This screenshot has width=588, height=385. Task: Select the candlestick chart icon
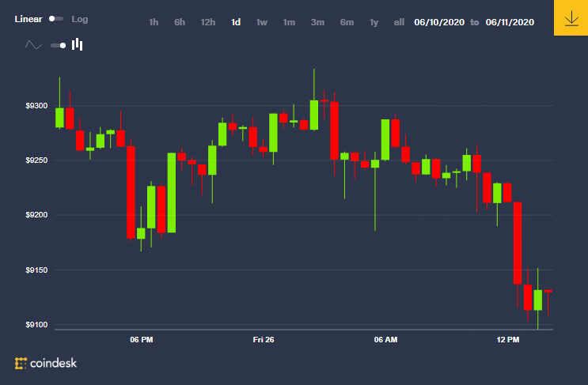78,44
